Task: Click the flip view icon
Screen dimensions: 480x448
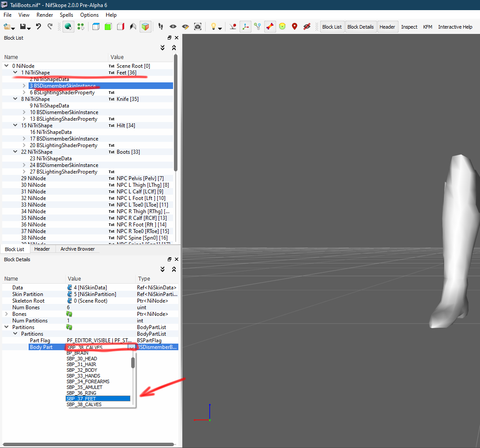Action: [x=133, y=26]
